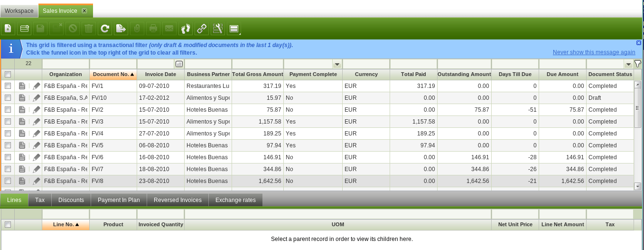This screenshot has width=644, height=250.
Task: Expand the Payment Complete filter dropdown
Action: (x=336, y=64)
